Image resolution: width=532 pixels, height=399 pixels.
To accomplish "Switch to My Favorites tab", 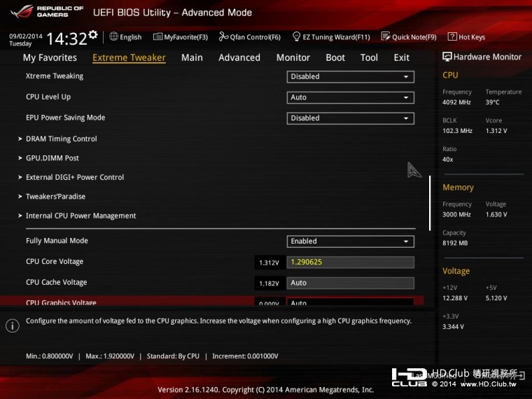I will (x=50, y=57).
